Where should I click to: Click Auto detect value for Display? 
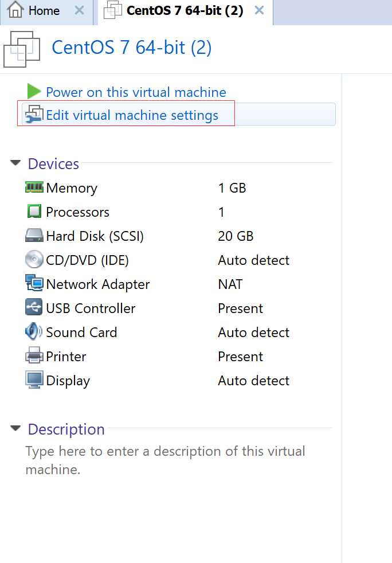click(x=253, y=380)
